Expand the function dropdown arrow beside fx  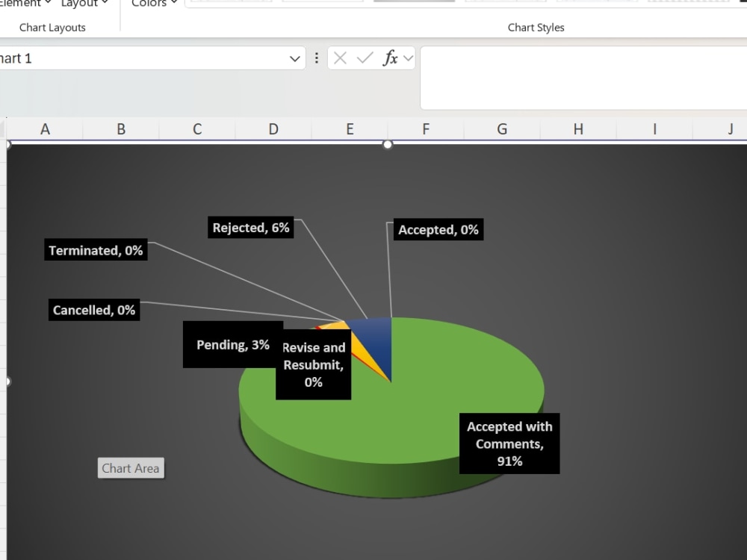click(x=409, y=58)
